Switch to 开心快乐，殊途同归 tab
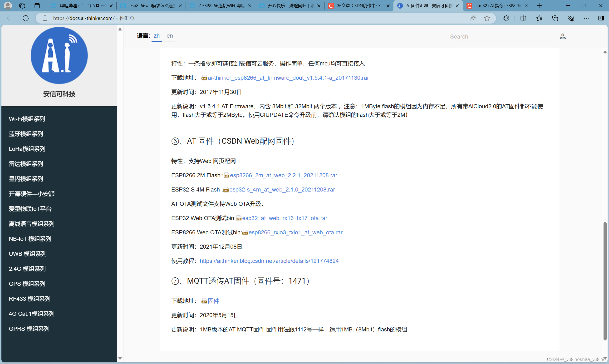The height and width of the screenshot is (364, 609). click(x=290, y=6)
